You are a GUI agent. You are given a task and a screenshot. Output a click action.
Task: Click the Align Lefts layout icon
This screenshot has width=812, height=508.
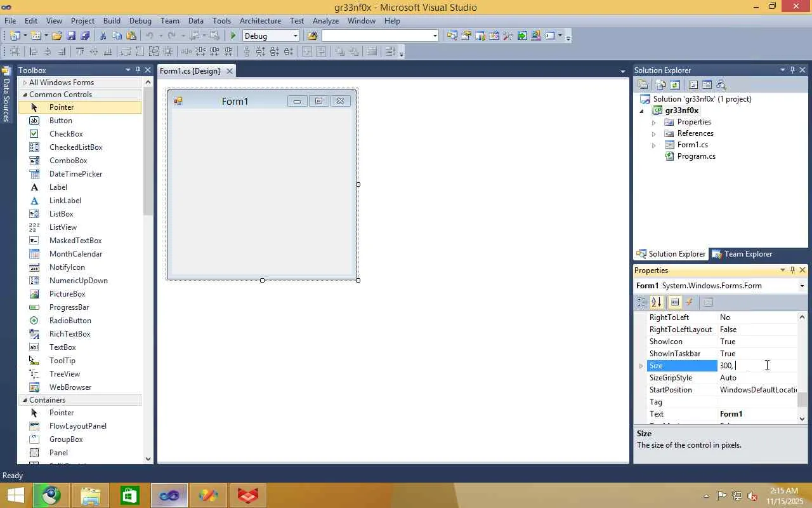pos(34,51)
